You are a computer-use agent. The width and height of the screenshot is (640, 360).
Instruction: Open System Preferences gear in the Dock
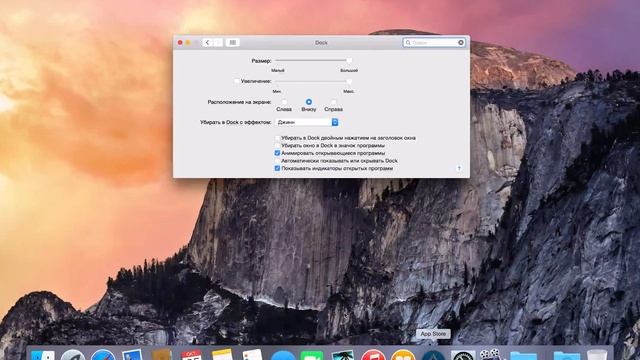tap(463, 354)
